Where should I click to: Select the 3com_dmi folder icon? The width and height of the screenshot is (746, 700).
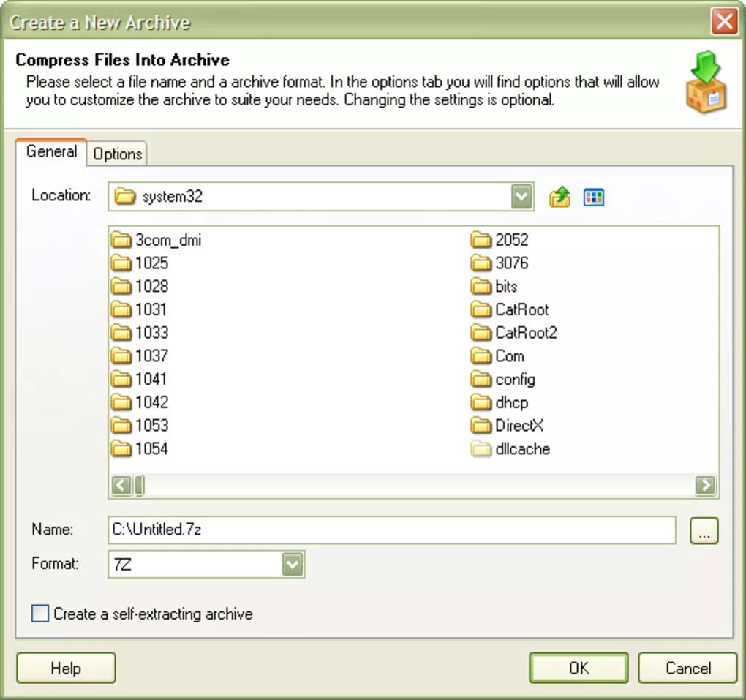[121, 240]
